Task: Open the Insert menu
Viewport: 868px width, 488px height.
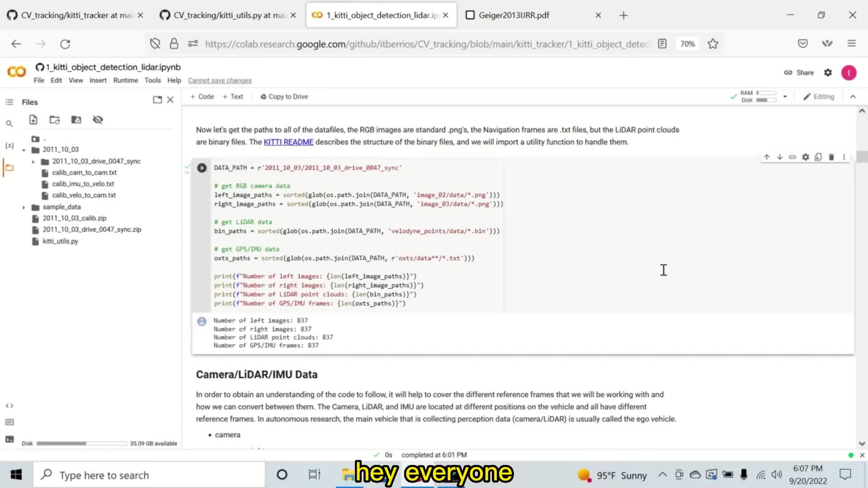Action: tap(98, 80)
